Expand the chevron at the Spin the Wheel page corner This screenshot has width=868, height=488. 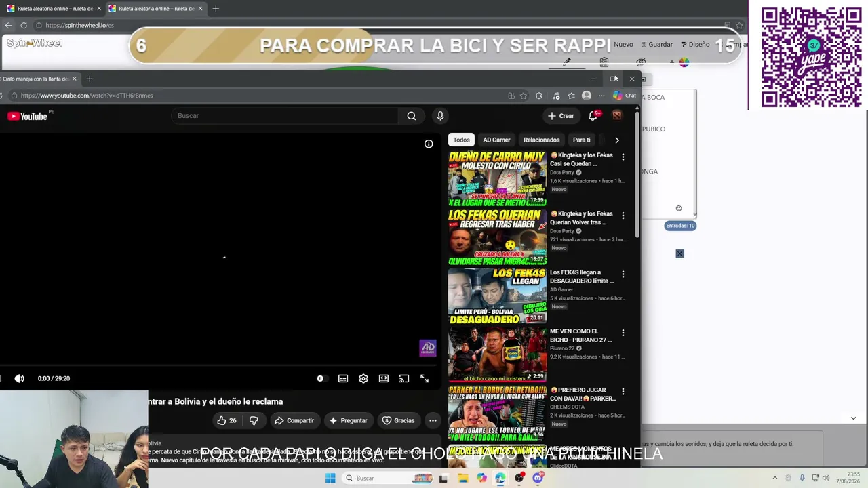tap(853, 418)
